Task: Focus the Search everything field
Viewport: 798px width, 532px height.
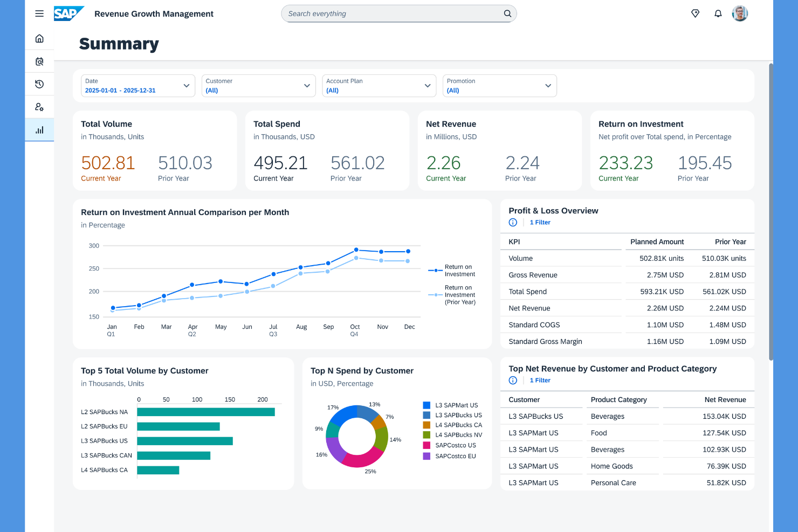Action: click(x=399, y=13)
